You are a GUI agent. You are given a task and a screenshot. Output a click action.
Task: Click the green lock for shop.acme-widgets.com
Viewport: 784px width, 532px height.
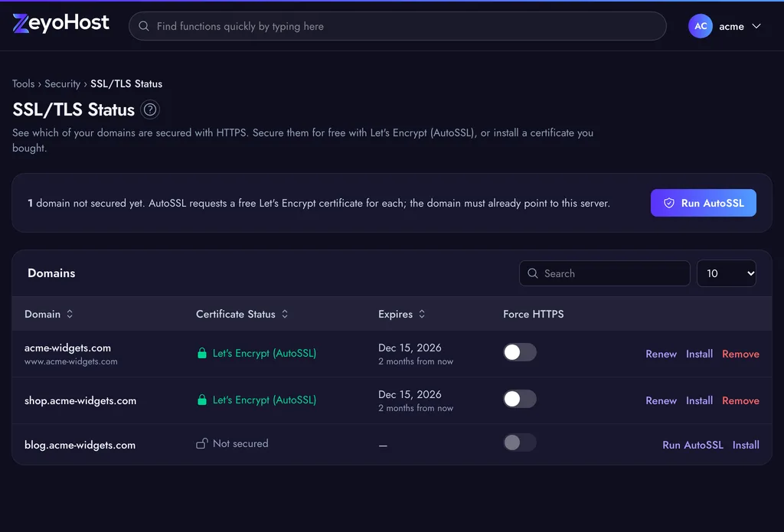click(202, 400)
